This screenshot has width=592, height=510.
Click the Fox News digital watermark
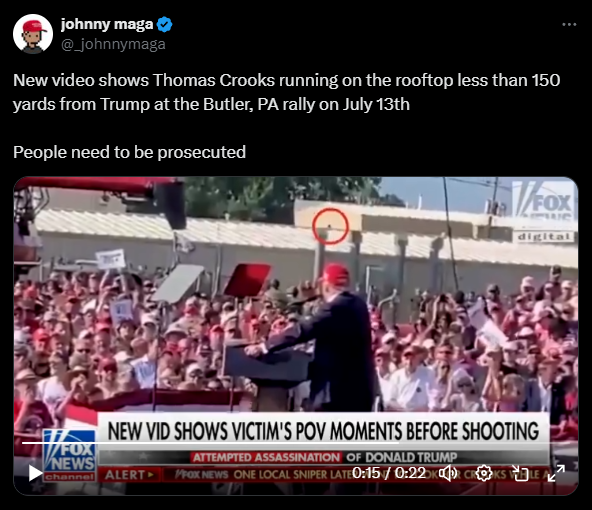[544, 213]
